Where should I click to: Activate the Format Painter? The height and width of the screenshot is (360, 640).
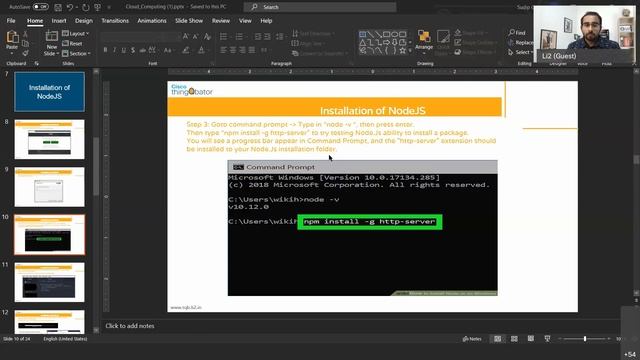25,53
